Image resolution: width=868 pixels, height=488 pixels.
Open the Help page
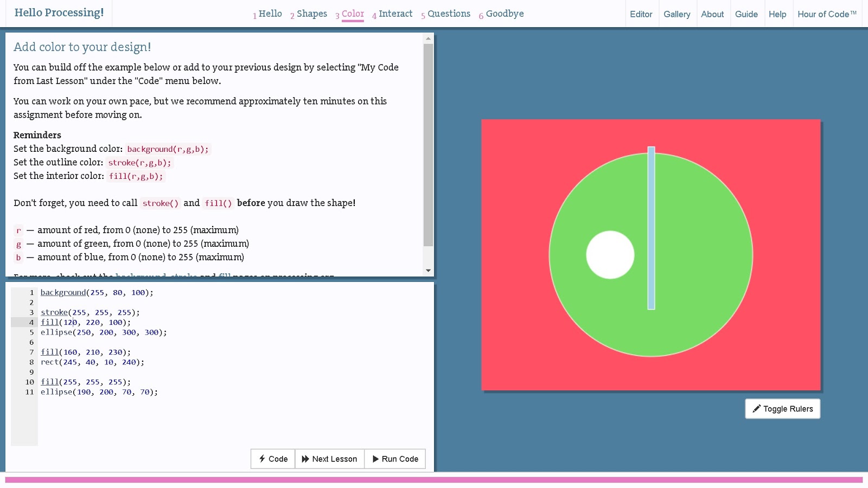click(778, 14)
